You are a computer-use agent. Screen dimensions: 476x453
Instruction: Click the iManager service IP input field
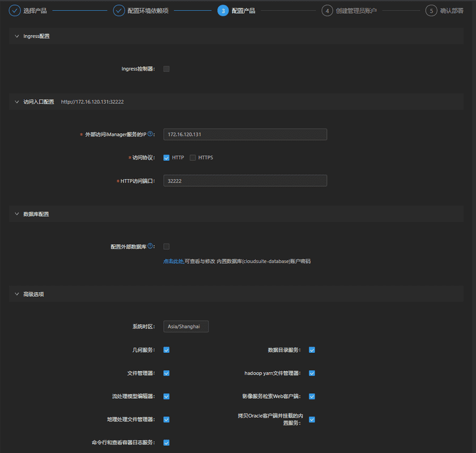(x=245, y=135)
